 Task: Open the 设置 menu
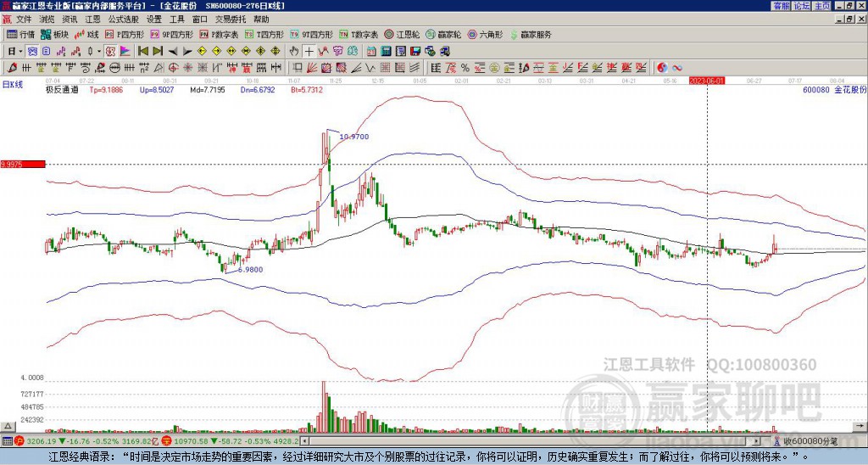[154, 20]
